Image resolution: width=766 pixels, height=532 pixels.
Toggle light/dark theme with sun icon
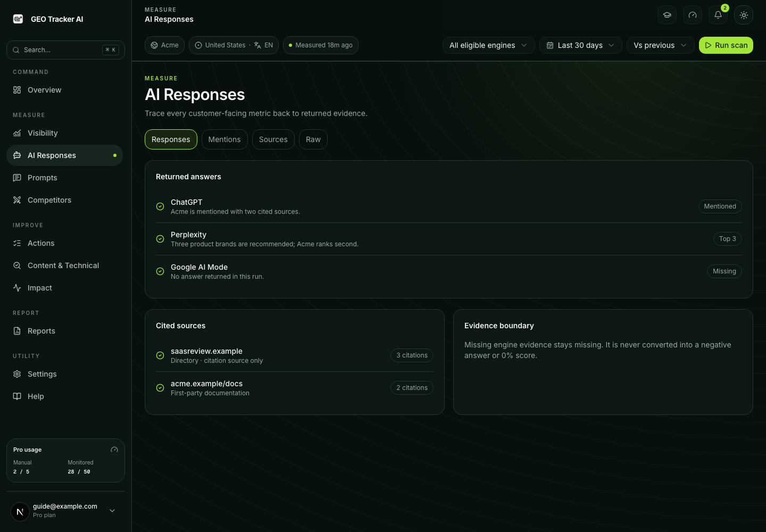[x=744, y=15]
